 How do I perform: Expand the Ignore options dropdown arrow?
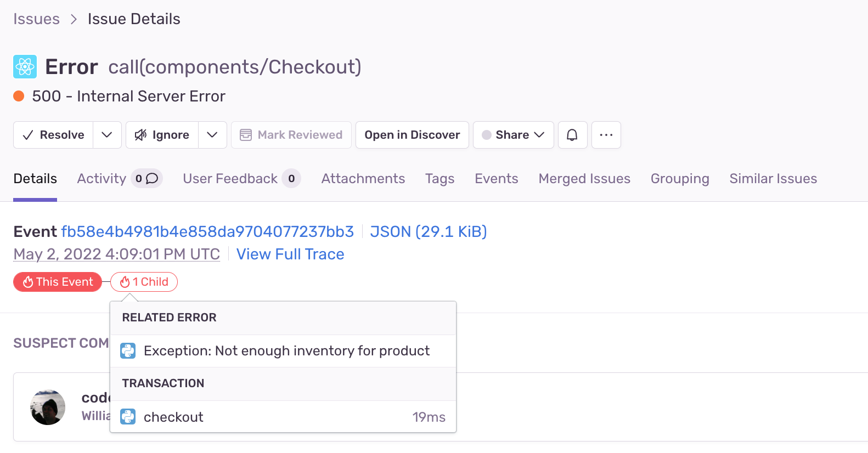point(212,135)
